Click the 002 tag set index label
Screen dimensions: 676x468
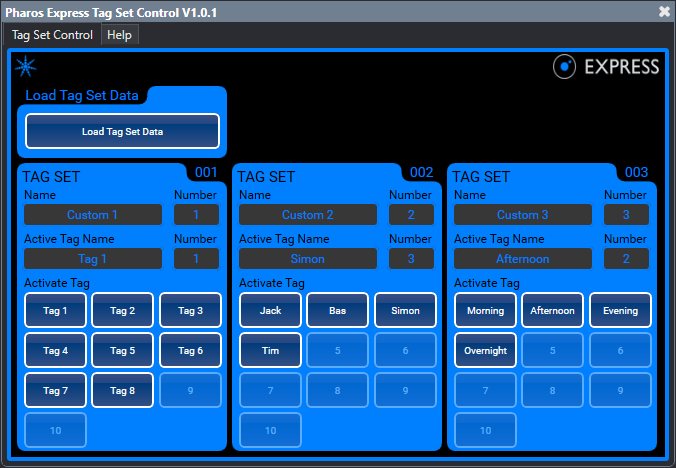point(421,172)
